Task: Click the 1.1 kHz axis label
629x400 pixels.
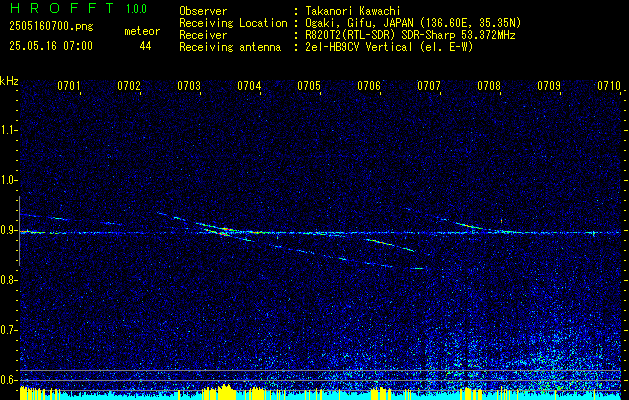Action: [8, 130]
